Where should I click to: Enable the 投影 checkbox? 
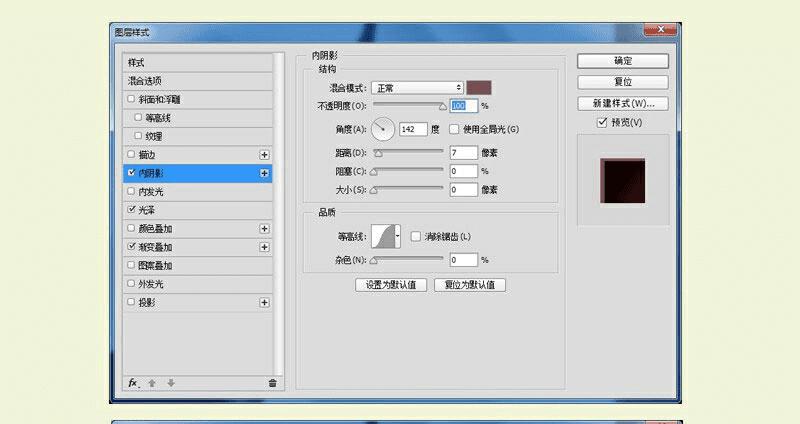(x=131, y=302)
